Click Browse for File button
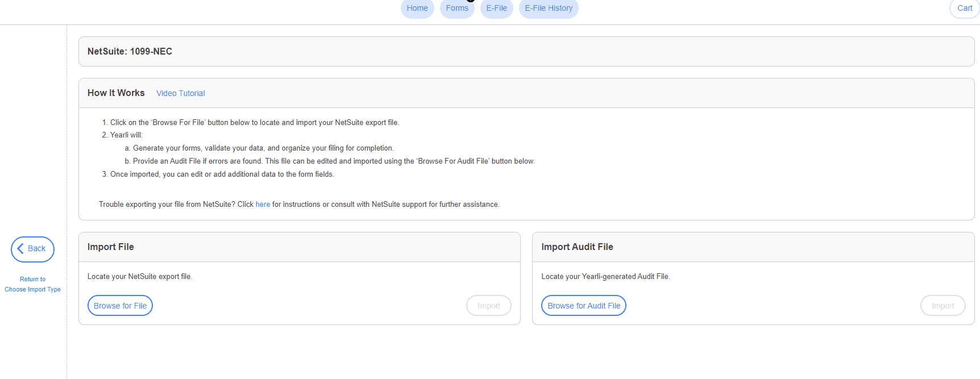The height and width of the screenshot is (379, 980). click(x=120, y=306)
